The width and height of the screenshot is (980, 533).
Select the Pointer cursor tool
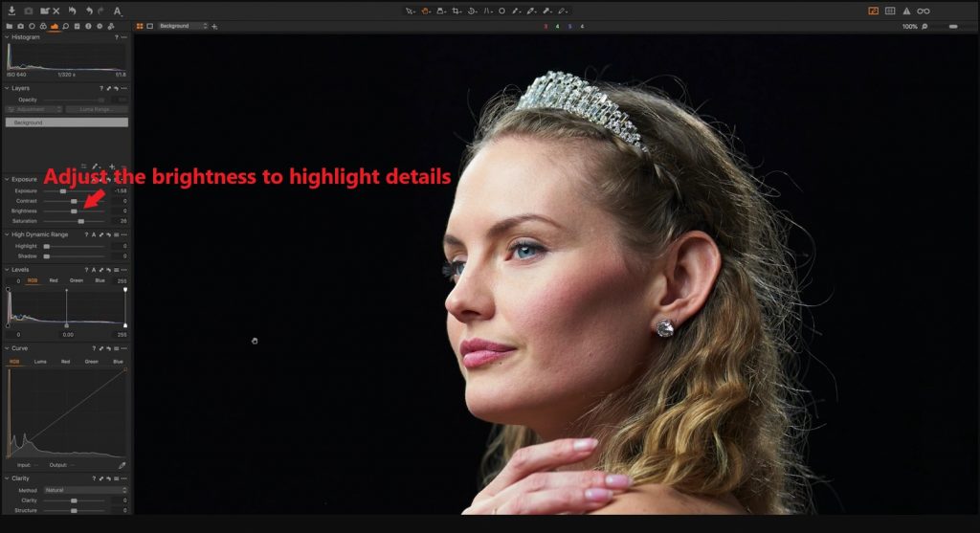410,11
